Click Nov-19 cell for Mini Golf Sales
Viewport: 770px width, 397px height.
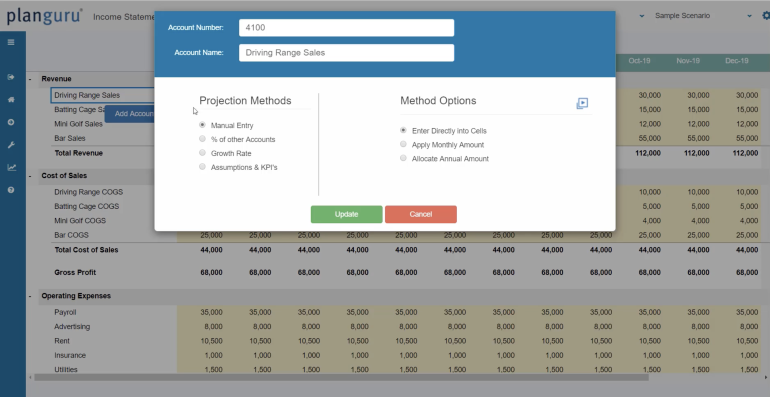point(698,124)
